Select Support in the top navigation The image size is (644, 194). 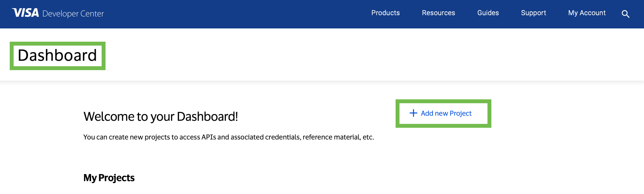click(x=533, y=13)
